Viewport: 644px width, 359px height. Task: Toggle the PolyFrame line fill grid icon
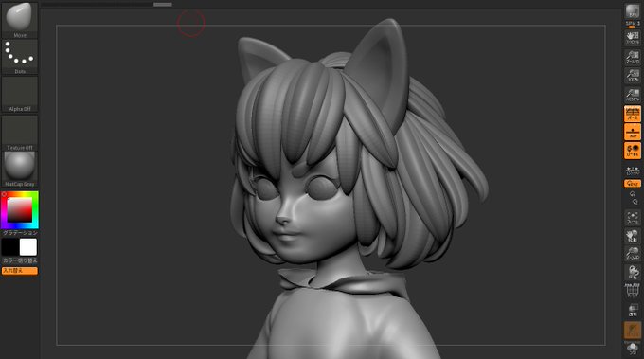633,291
